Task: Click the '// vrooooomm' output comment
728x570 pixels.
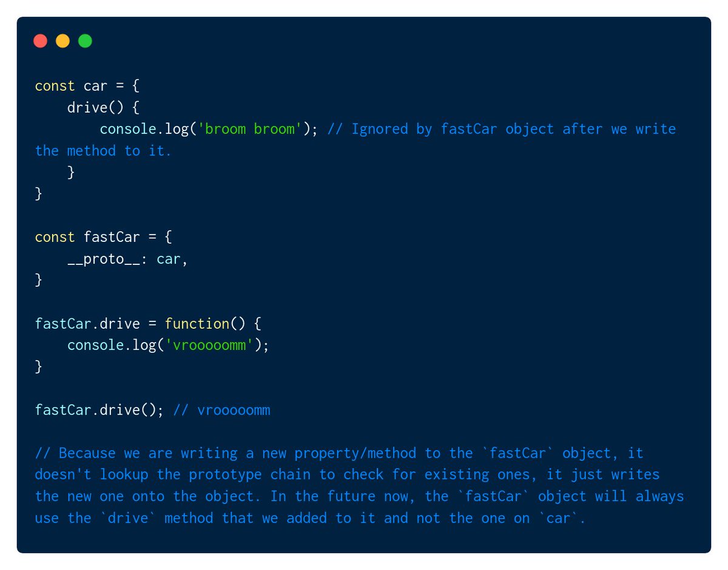Action: pos(221,411)
